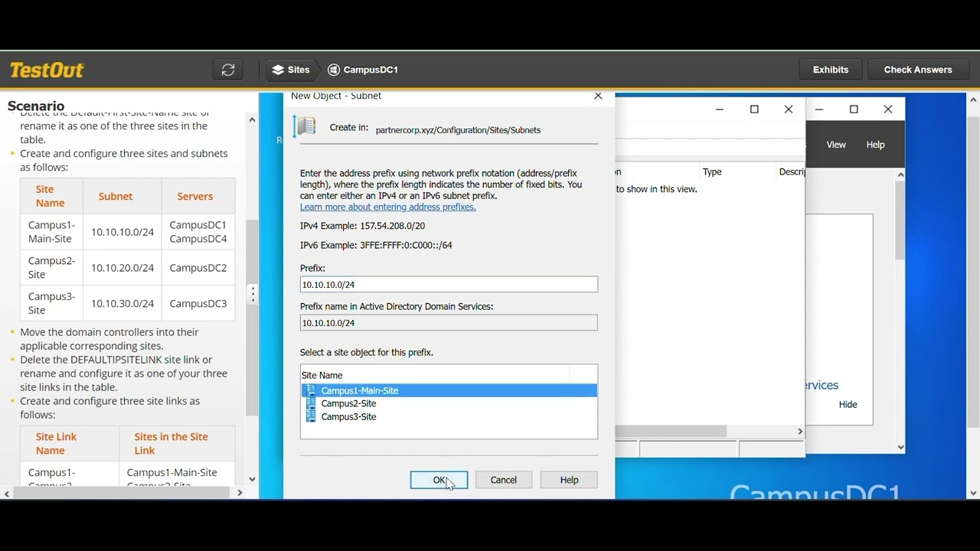Viewport: 980px width, 551px height.
Task: Click the Hide link in the background window
Action: 848,405
